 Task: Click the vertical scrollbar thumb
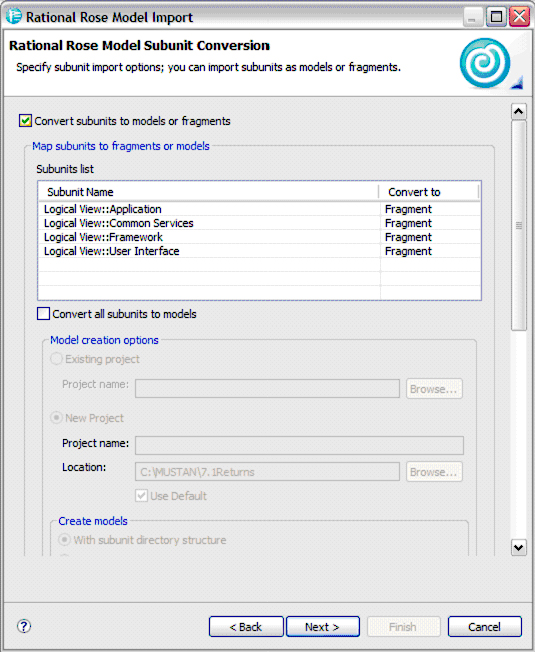(x=518, y=225)
